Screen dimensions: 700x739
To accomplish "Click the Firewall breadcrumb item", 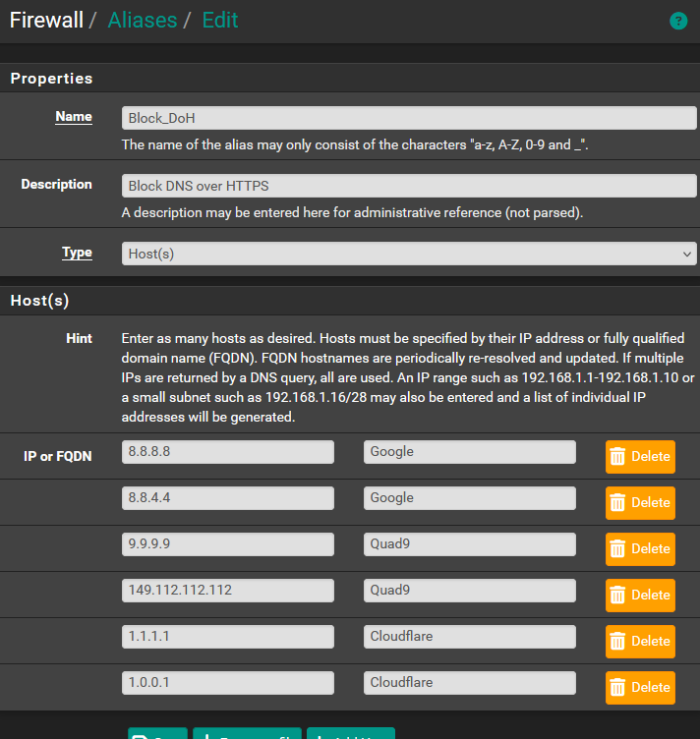I will 46,21.
